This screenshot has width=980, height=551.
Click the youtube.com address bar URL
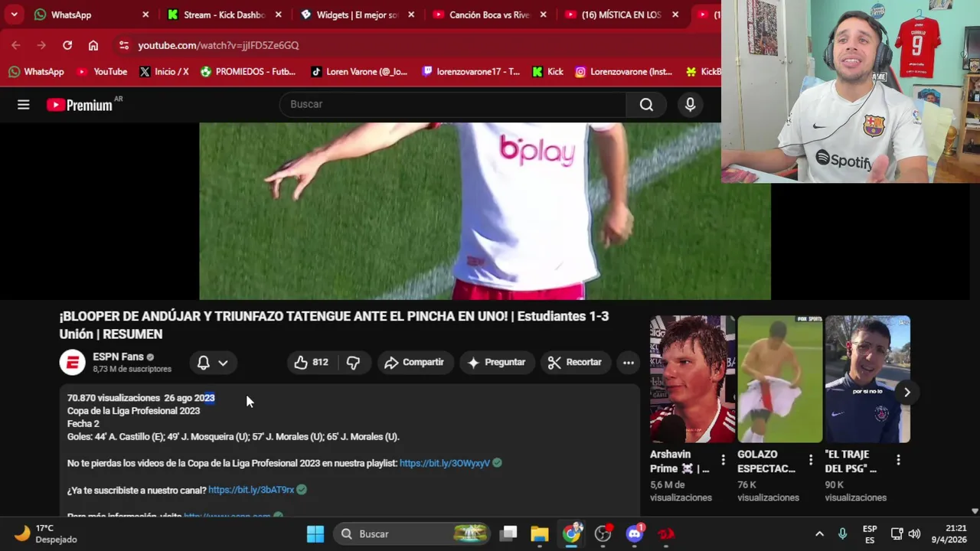[218, 45]
